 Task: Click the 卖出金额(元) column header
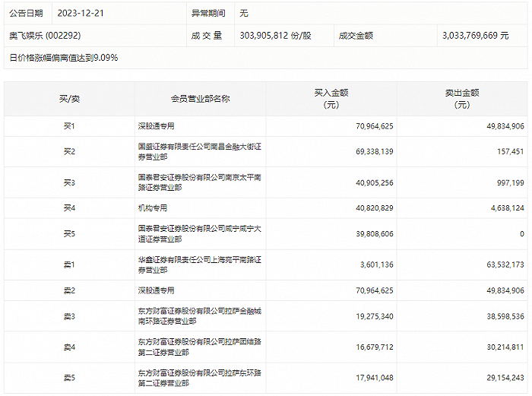click(x=462, y=99)
